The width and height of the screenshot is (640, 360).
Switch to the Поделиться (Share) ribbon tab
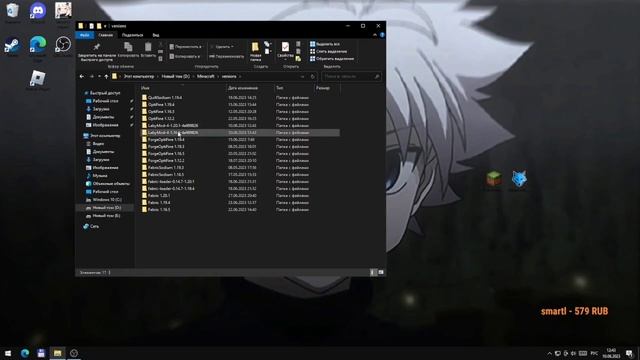[132, 35]
